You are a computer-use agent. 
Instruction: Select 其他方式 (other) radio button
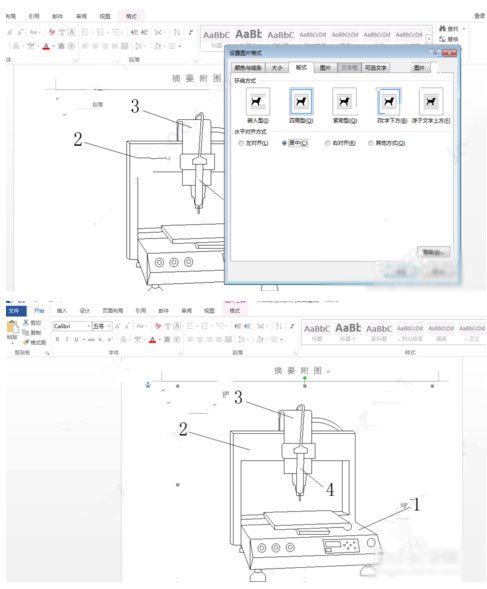coord(371,143)
